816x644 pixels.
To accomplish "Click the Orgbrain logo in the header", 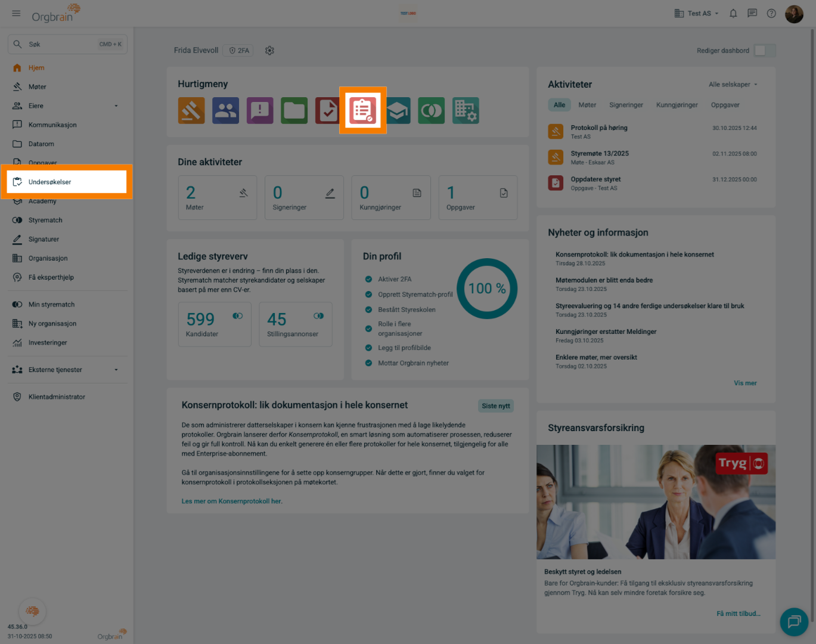I will 56,13.
